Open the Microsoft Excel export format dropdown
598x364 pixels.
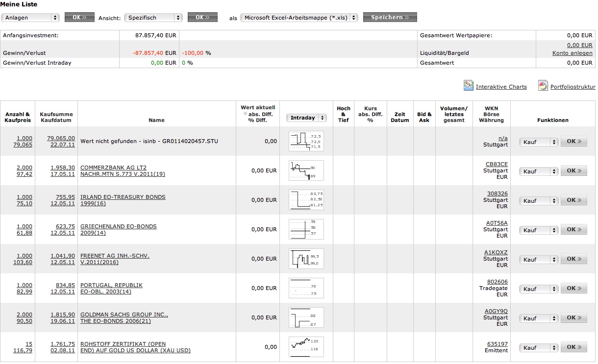click(299, 18)
